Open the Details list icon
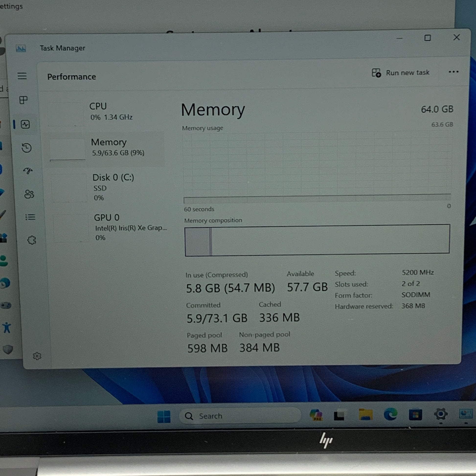This screenshot has height=476, width=476. 30,217
